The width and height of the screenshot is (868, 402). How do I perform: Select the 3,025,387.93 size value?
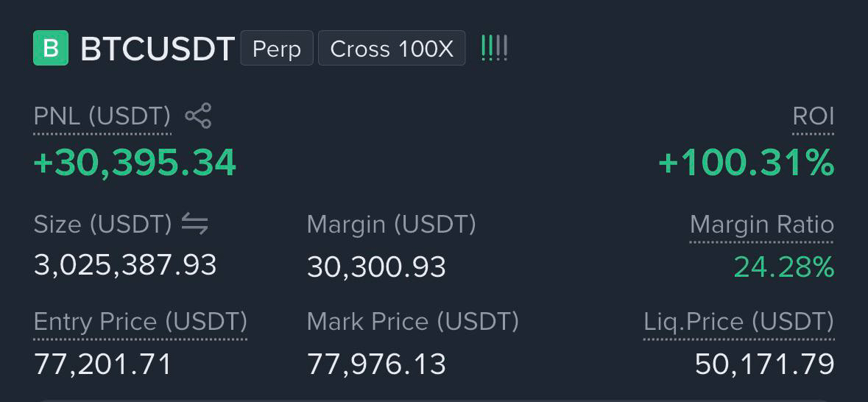[x=125, y=264]
